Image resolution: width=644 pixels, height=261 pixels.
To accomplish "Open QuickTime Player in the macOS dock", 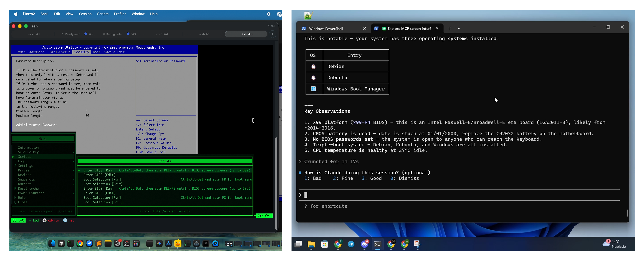I will pyautogui.click(x=215, y=243).
